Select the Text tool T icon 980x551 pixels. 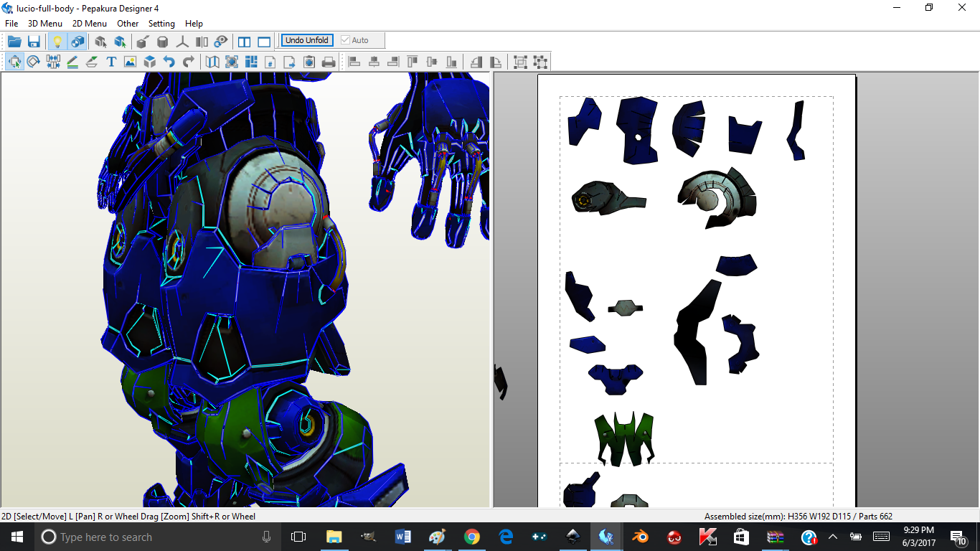111,62
